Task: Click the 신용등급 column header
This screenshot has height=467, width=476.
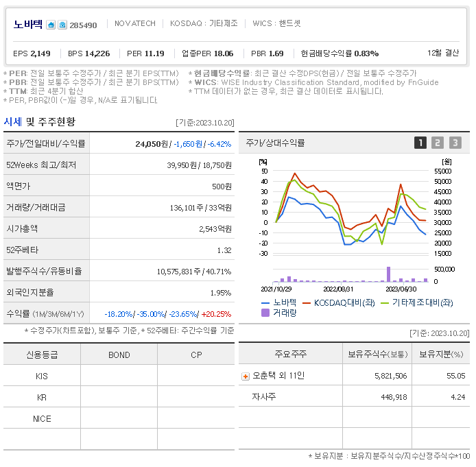Action: pyautogui.click(x=42, y=355)
